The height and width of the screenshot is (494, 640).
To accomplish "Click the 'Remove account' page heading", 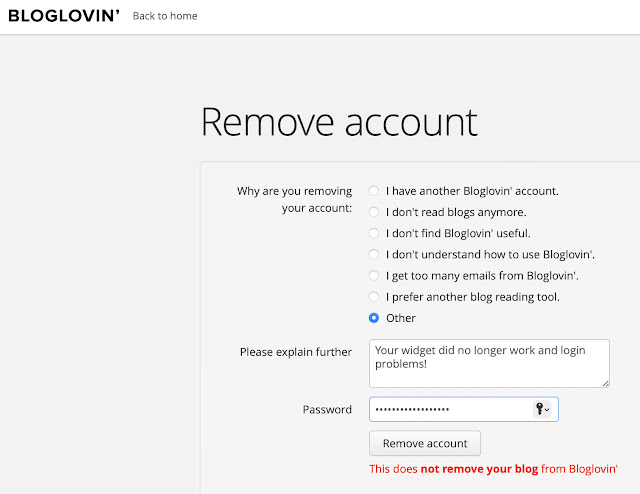I will [x=339, y=122].
